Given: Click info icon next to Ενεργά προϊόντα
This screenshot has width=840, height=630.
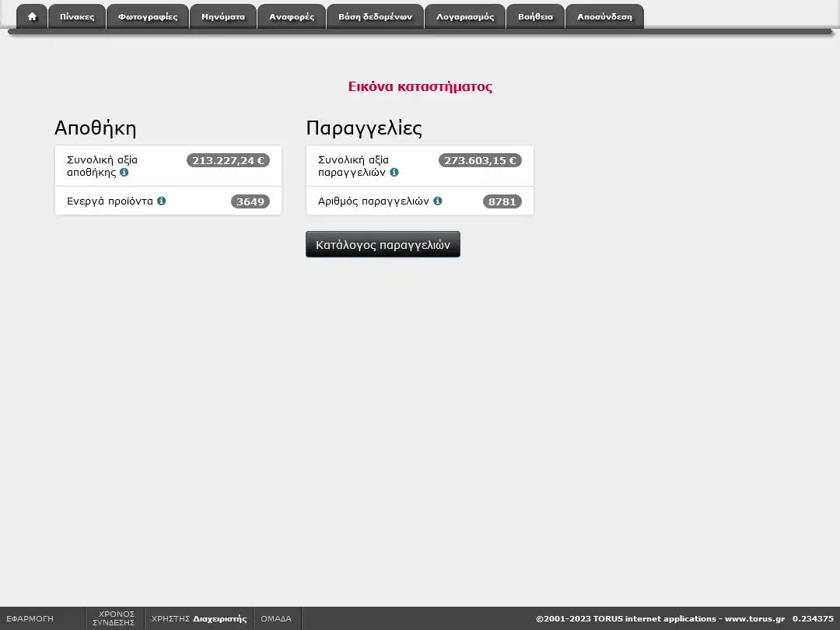Looking at the screenshot, I should coord(162,201).
